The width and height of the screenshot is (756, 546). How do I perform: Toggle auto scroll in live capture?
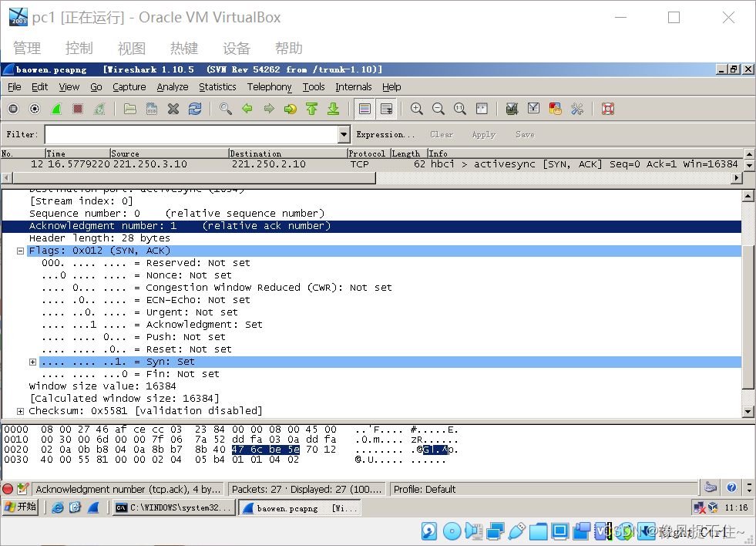(387, 109)
